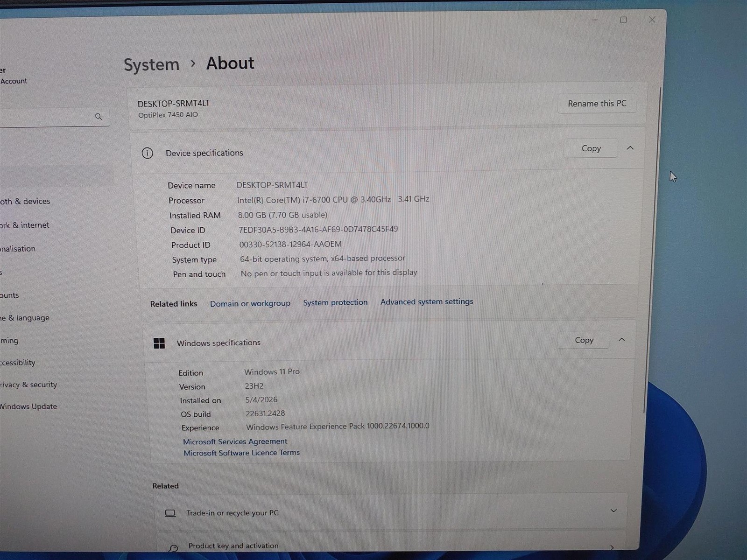Select the Product ID value 00330-52138-12964-AAOEM
Image resolution: width=747 pixels, height=560 pixels.
point(290,244)
